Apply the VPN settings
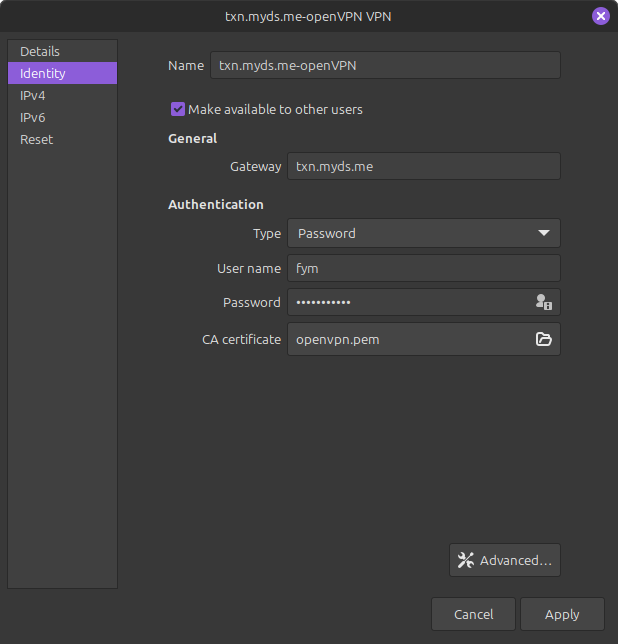This screenshot has height=644, width=618. pyautogui.click(x=561, y=614)
